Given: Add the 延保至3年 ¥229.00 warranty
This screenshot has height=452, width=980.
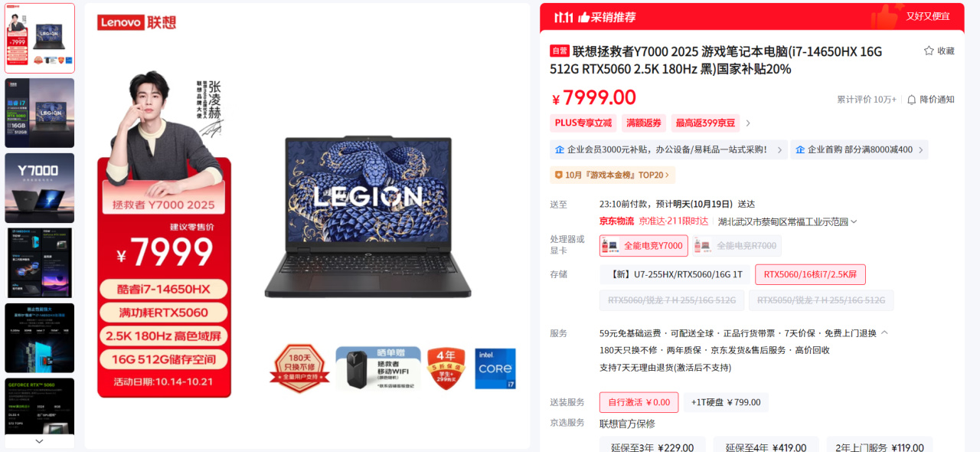Looking at the screenshot, I should click(x=652, y=447).
